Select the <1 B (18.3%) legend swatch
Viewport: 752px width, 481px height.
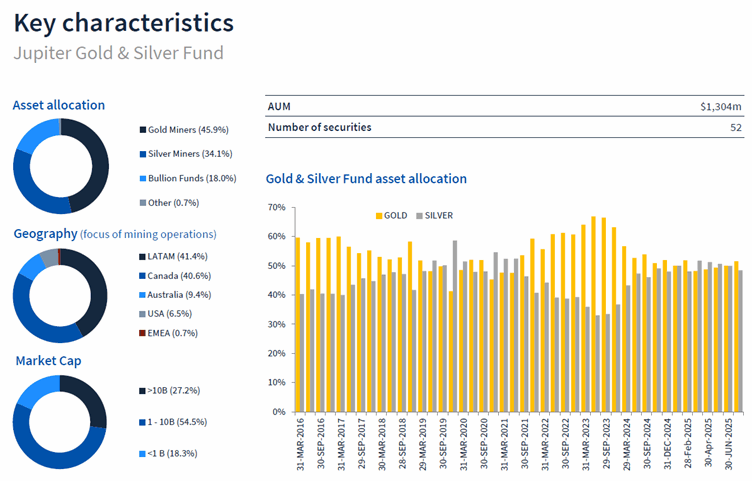tap(143, 453)
